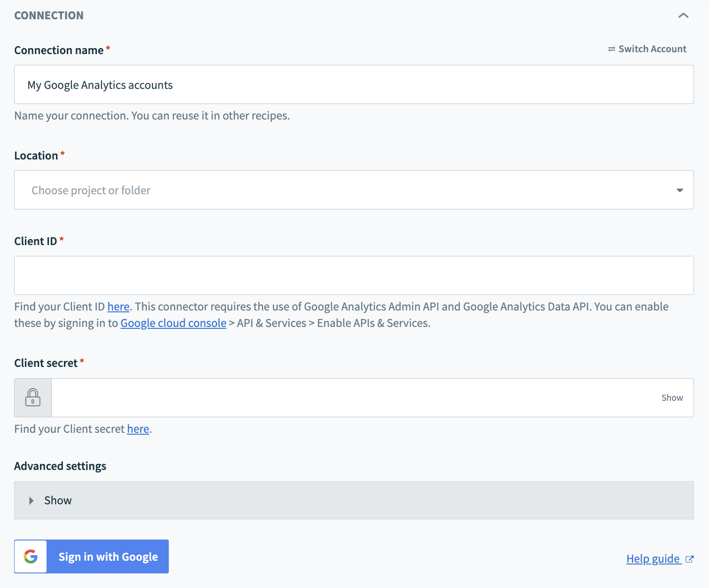
Task: Click the lock icon beside Client secret
Action: click(x=32, y=397)
